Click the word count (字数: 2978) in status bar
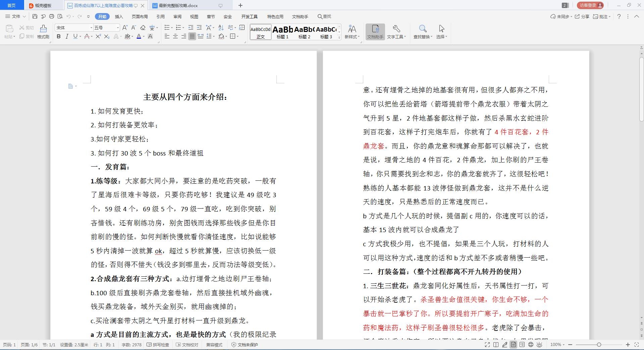Viewport: 644px width, 350px height. [x=131, y=345]
